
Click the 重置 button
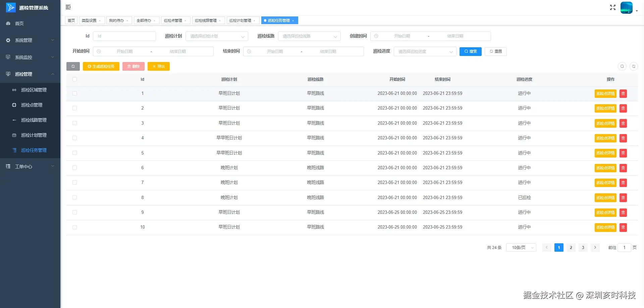(x=496, y=52)
